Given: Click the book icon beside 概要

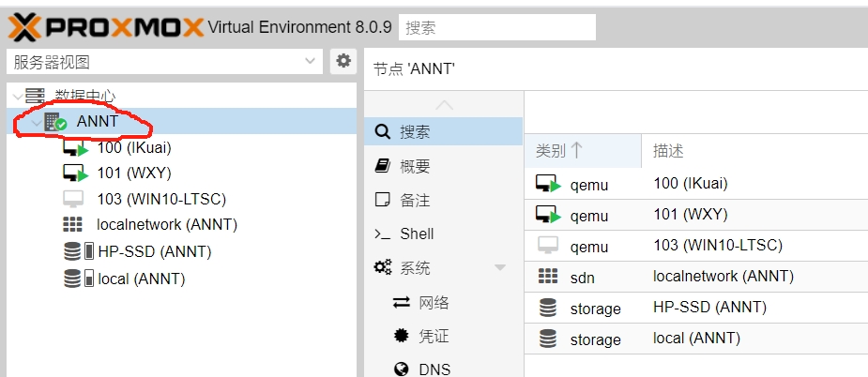Looking at the screenshot, I should [383, 166].
